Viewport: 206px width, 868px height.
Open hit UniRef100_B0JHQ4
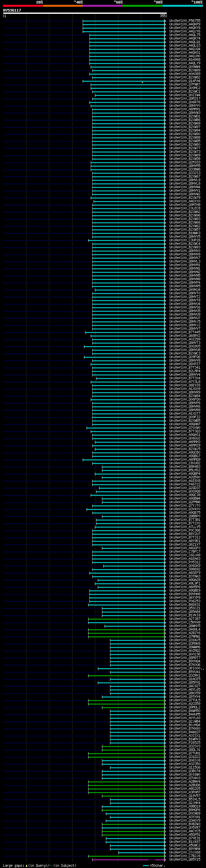185,725
